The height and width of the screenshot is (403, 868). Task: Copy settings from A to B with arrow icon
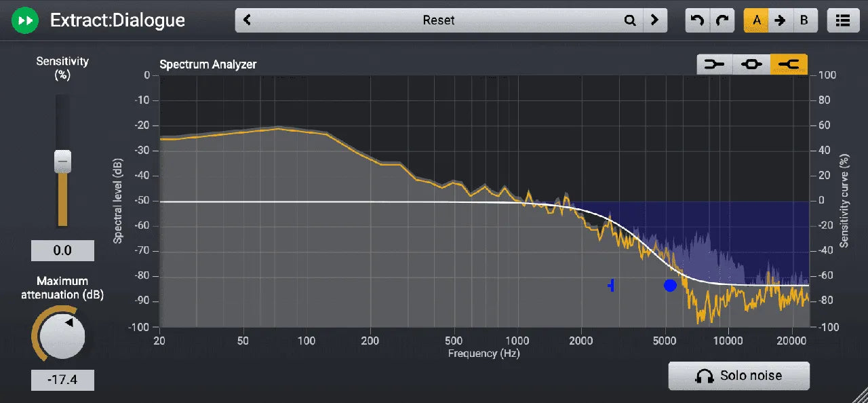click(781, 20)
